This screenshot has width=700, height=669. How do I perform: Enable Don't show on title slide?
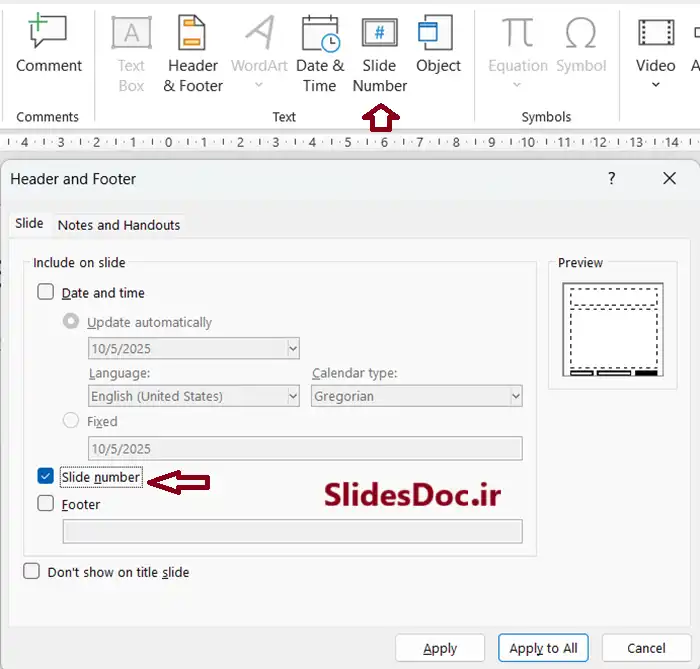[32, 572]
